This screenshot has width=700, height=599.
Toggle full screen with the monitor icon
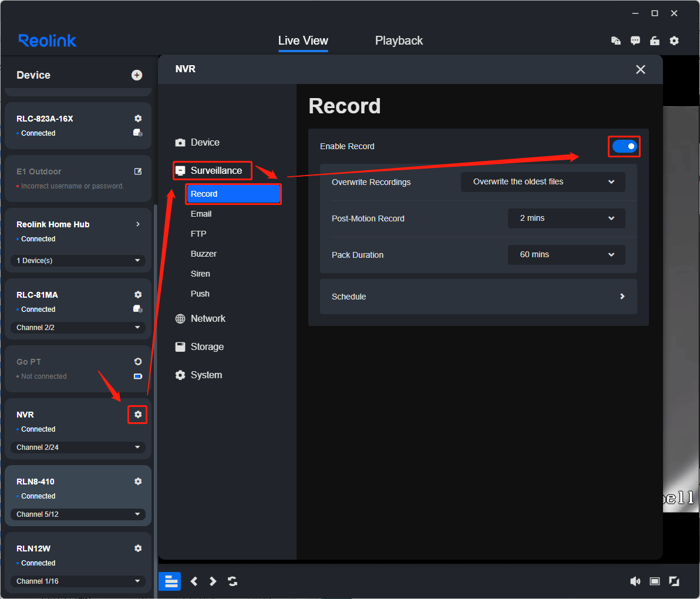pyautogui.click(x=655, y=581)
